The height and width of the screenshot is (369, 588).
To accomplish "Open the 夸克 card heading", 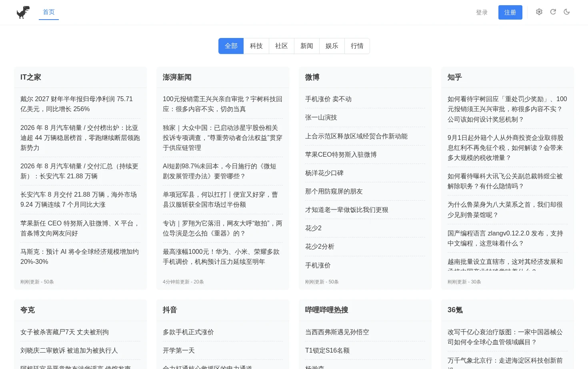I will [28, 310].
